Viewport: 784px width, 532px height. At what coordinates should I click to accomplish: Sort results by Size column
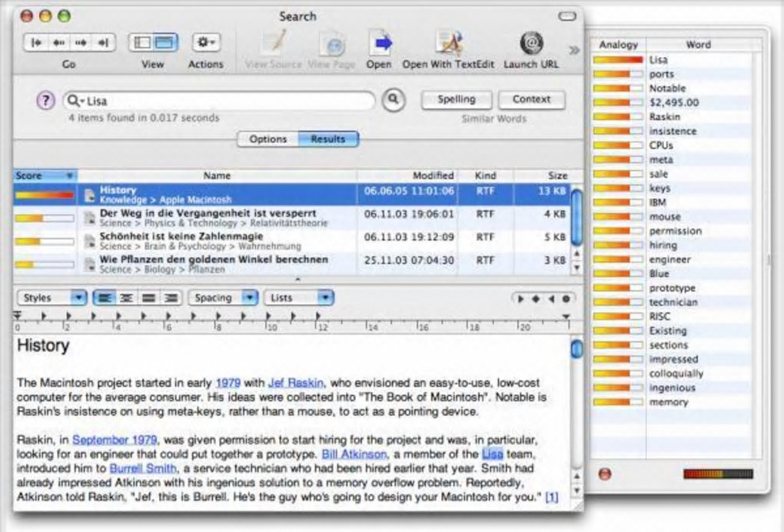point(542,176)
